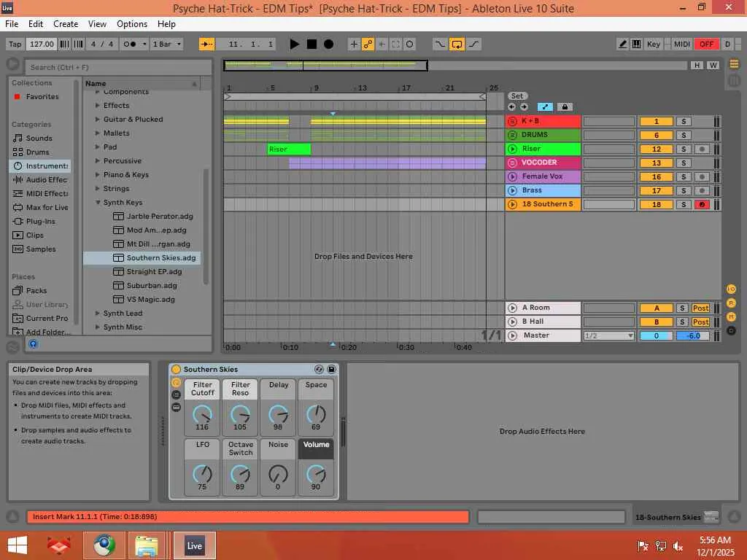This screenshot has height=560, width=747.
Task: Open the Help menu
Action: [x=167, y=24]
